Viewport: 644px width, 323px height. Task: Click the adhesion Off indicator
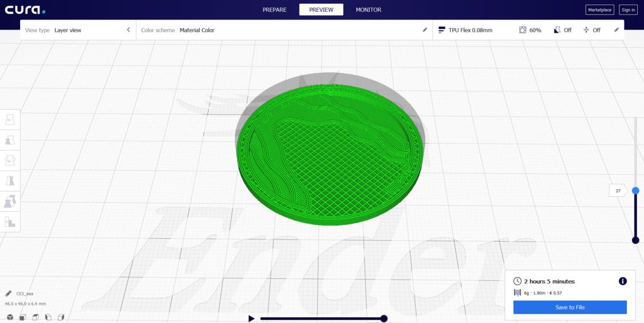[x=592, y=30]
